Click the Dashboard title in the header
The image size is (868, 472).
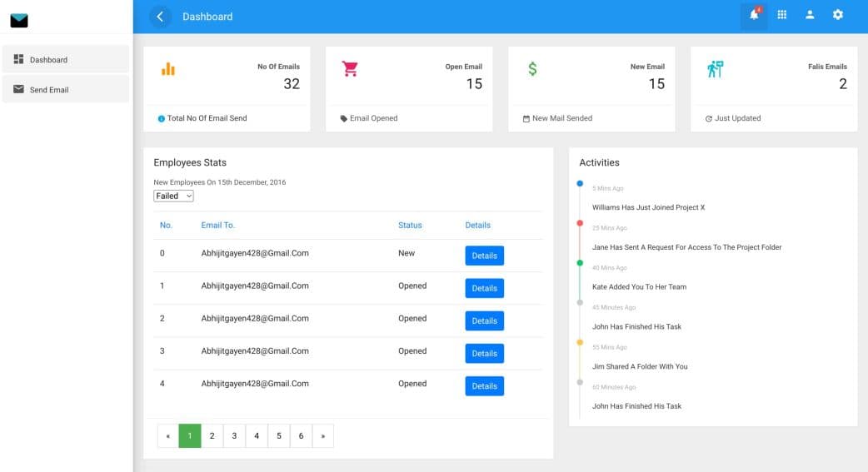click(x=207, y=17)
